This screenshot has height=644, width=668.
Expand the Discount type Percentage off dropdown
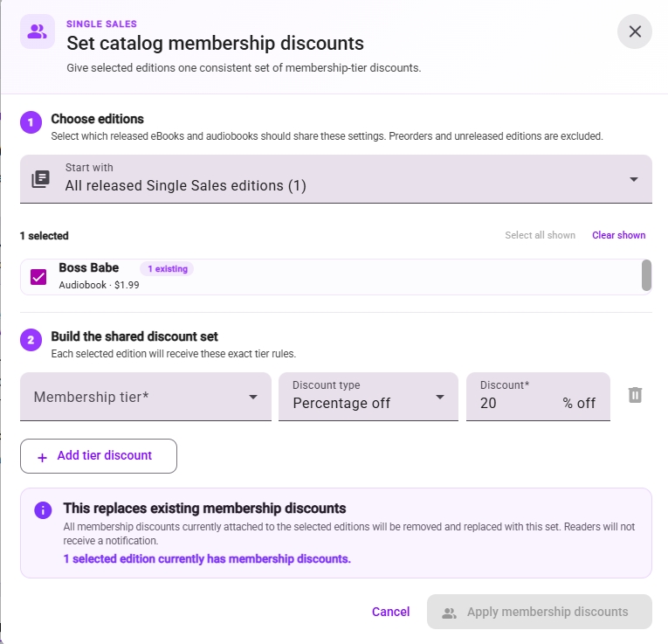pos(368,397)
